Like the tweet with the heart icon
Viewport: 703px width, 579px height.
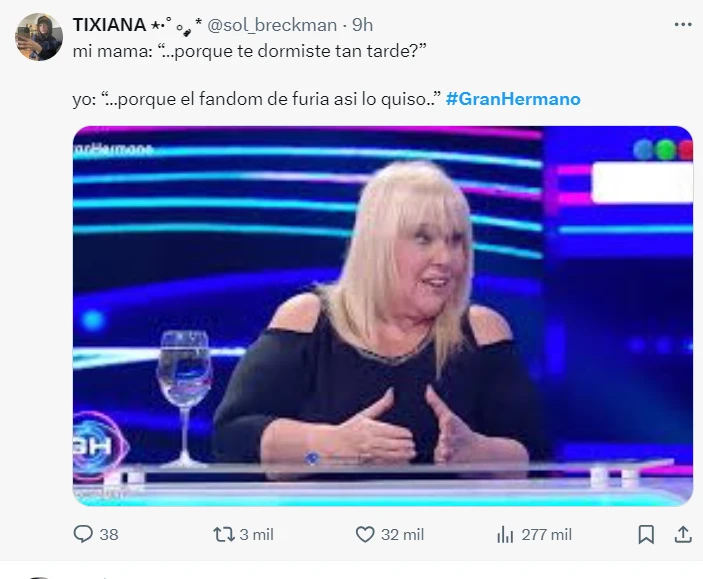click(x=365, y=535)
